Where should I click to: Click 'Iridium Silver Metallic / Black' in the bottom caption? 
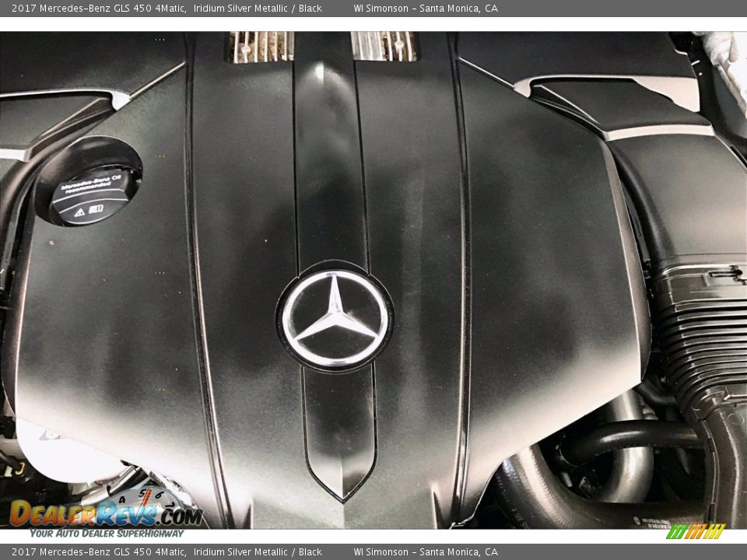258,552
